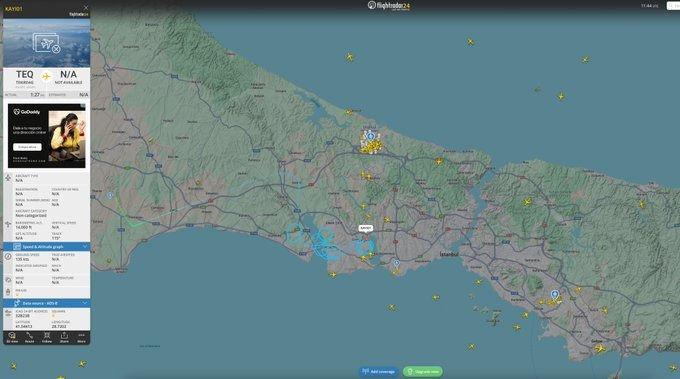Select the northernmost aircraft over the Black Sea

click(x=471, y=42)
